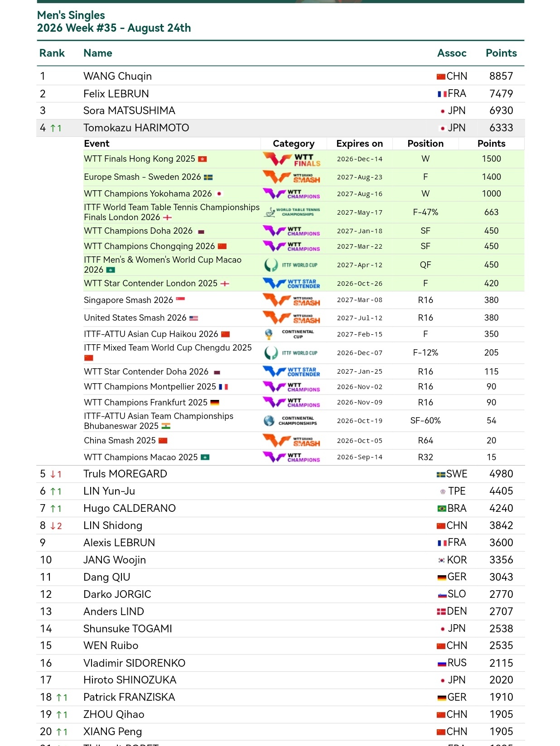Select Dang QIU's row
Screen dimensions: 560x746
pyautogui.click(x=280, y=578)
